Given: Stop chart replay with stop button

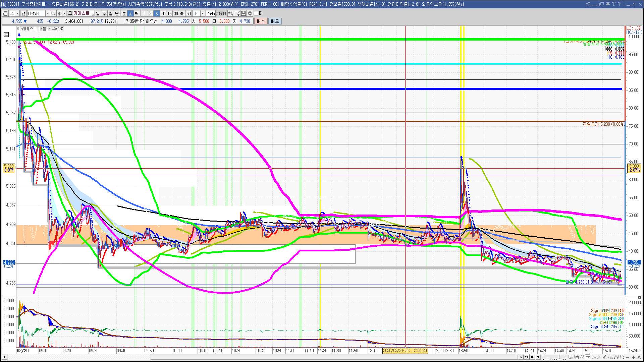Looking at the screenshot, I should (532, 357).
